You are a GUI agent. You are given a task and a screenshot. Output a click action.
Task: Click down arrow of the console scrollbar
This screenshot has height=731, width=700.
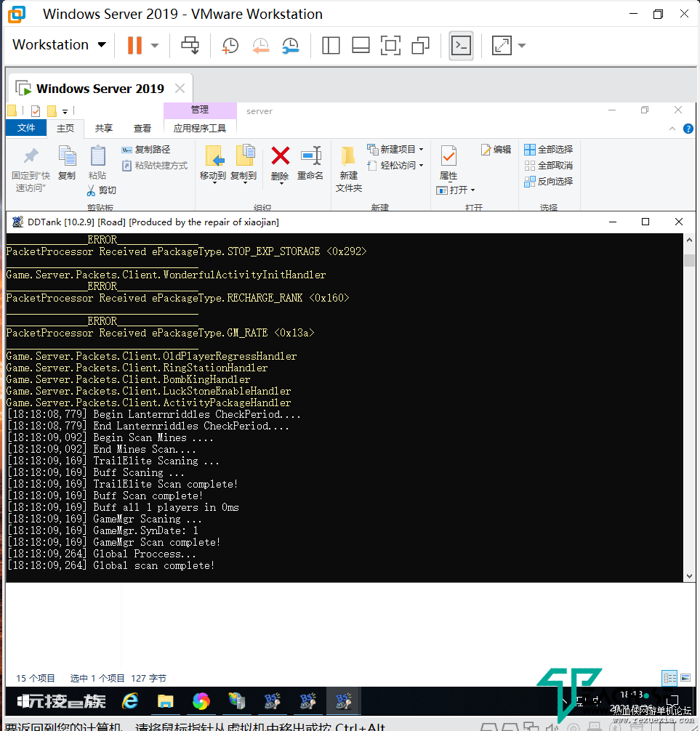689,576
